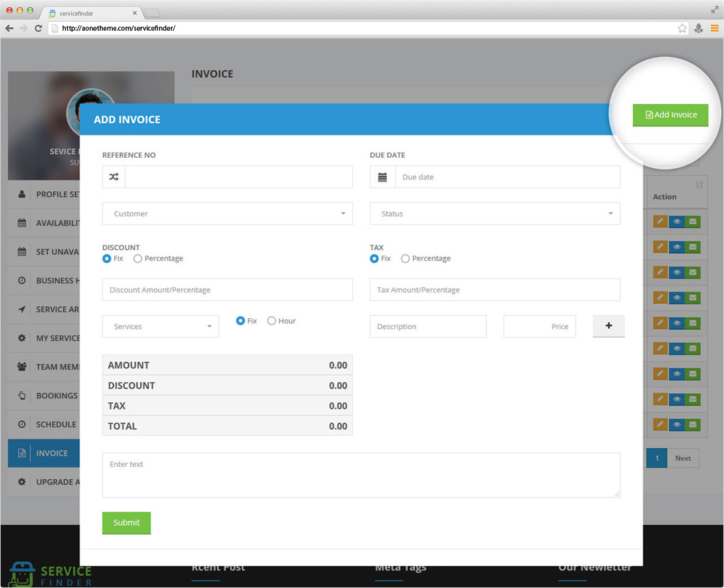Screen dimensions: 724x588
Task: Click the Discount Amount/Percentage input field
Action: (227, 290)
